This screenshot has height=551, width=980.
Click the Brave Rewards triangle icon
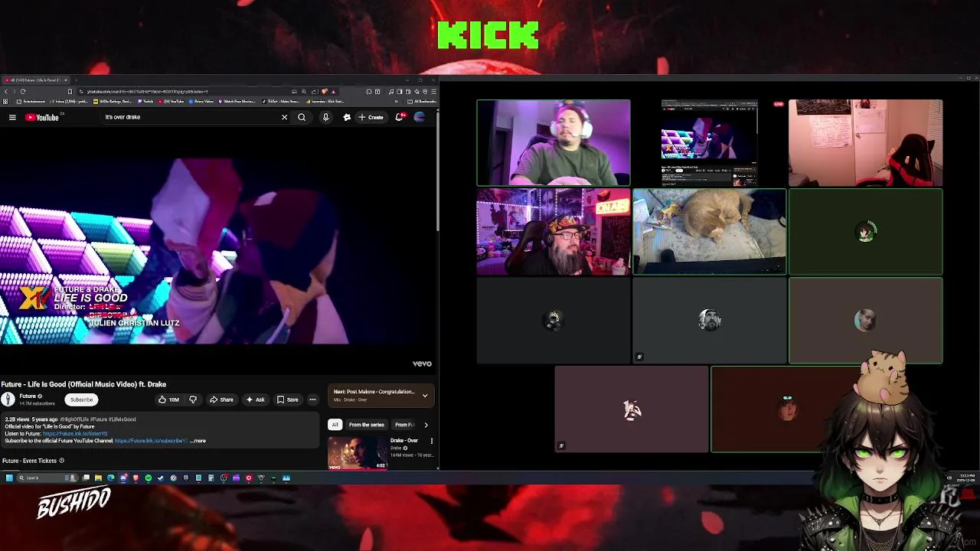[x=333, y=91]
